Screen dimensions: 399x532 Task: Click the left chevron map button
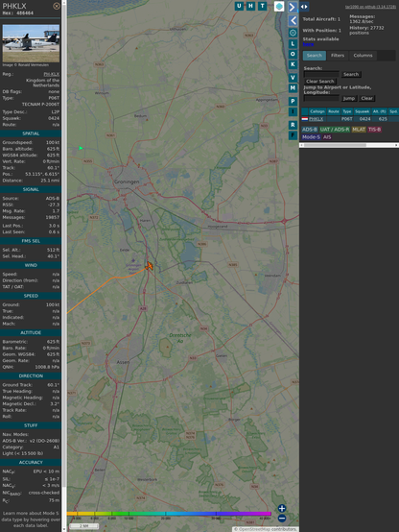(x=293, y=21)
